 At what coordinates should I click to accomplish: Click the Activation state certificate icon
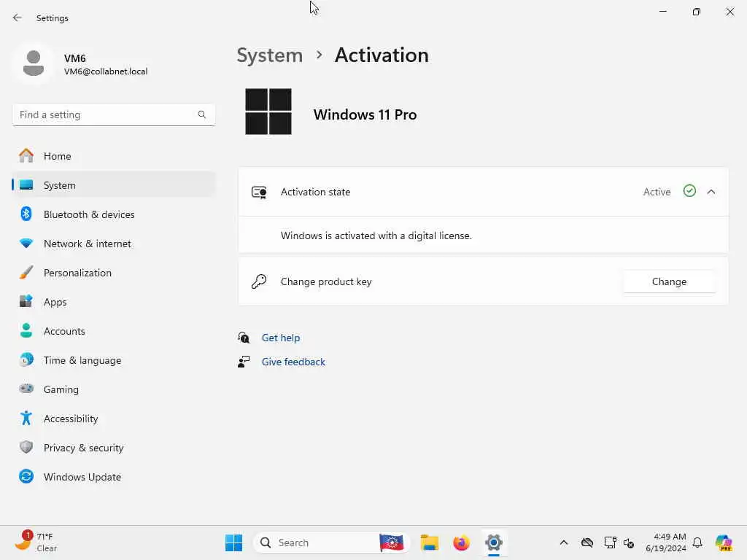(259, 192)
